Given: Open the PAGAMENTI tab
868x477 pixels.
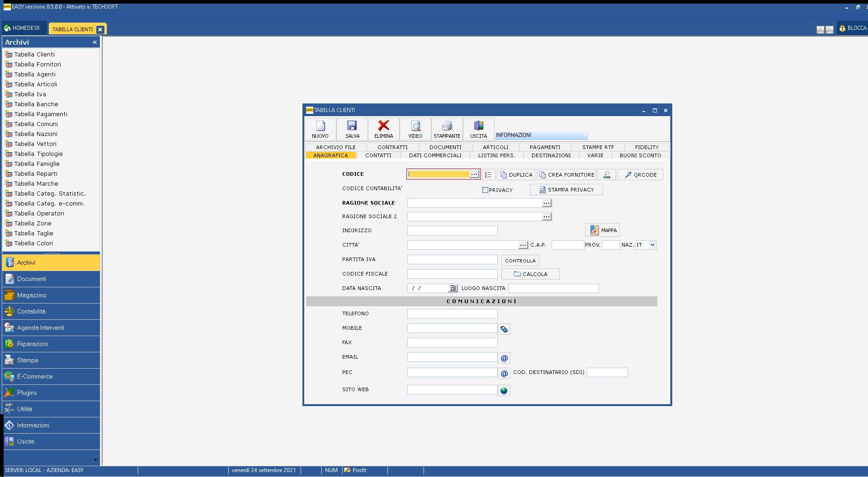Looking at the screenshot, I should (x=545, y=147).
